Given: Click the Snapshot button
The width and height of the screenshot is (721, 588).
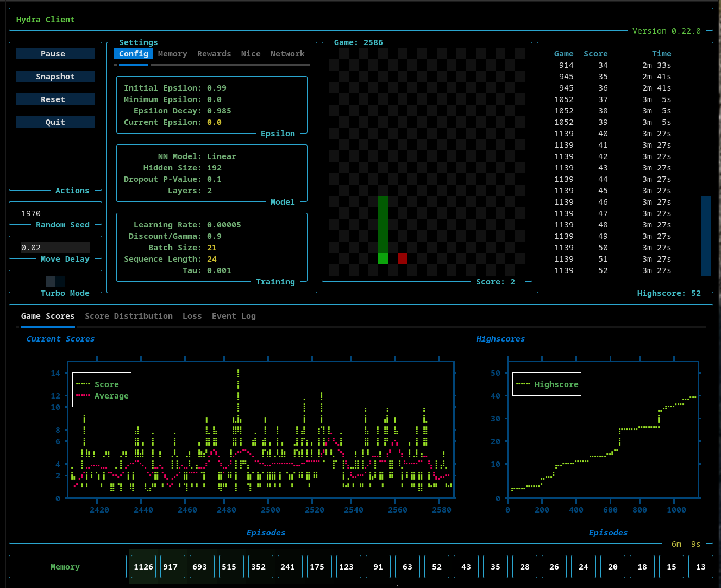Looking at the screenshot, I should [55, 77].
